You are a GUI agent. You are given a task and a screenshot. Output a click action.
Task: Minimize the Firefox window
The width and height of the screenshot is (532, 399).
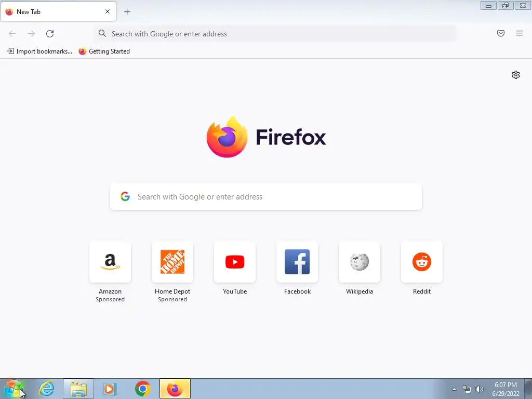pos(488,5)
